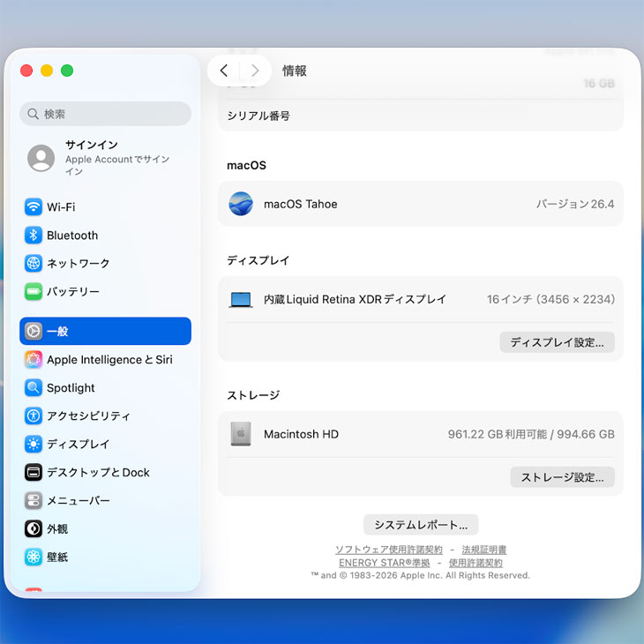The image size is (644, 644).
Task: Click ディスプレイ設定... button
Action: click(x=557, y=342)
